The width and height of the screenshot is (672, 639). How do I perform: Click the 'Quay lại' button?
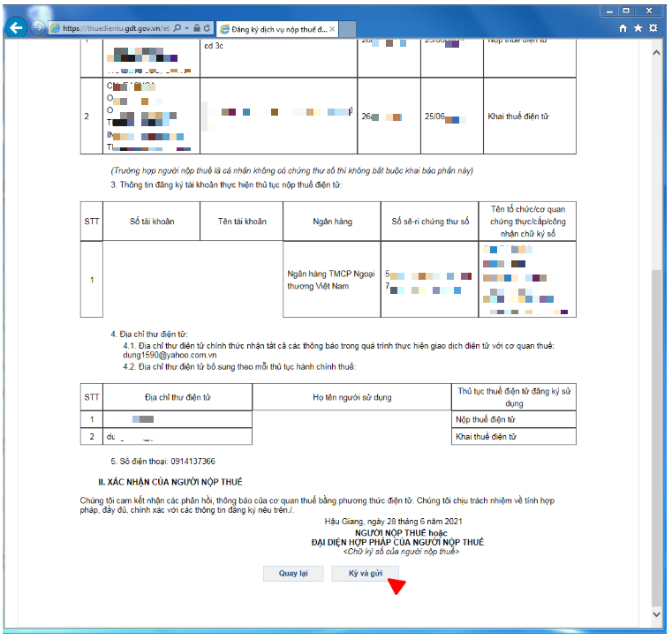tap(293, 574)
